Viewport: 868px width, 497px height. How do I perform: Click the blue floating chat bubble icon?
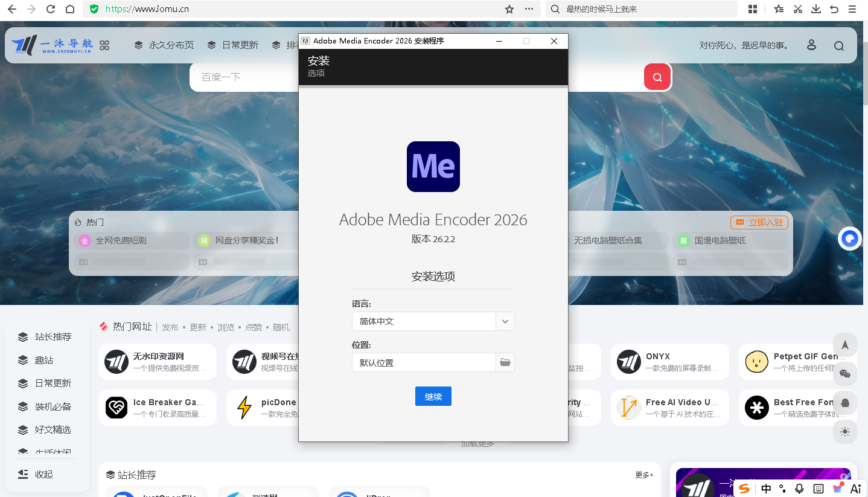tap(850, 239)
